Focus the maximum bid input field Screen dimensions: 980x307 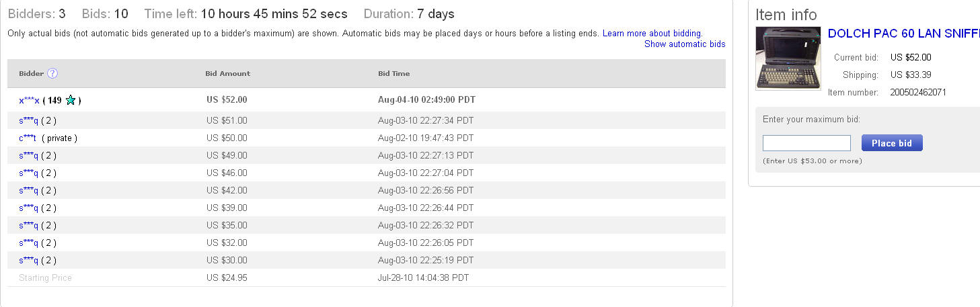(806, 143)
